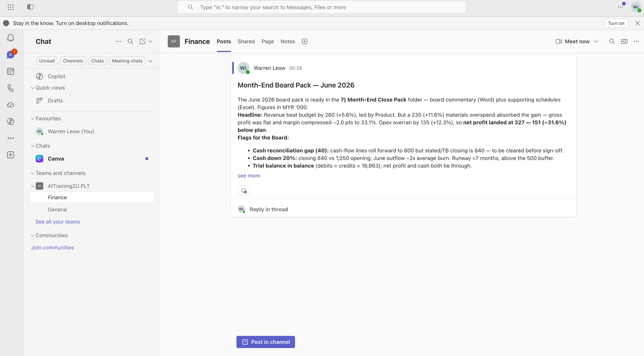Image resolution: width=644 pixels, height=356 pixels.
Task: Open Chat pane more options ellipsis
Action: click(118, 41)
